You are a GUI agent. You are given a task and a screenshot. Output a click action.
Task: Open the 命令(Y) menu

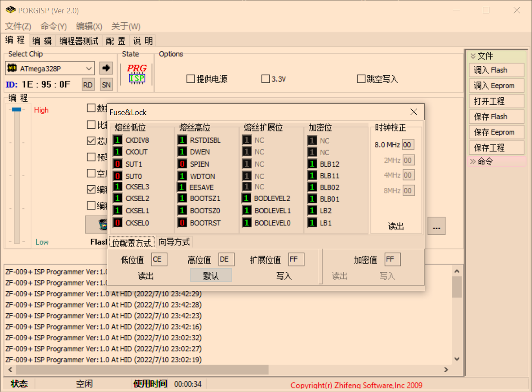click(x=53, y=26)
